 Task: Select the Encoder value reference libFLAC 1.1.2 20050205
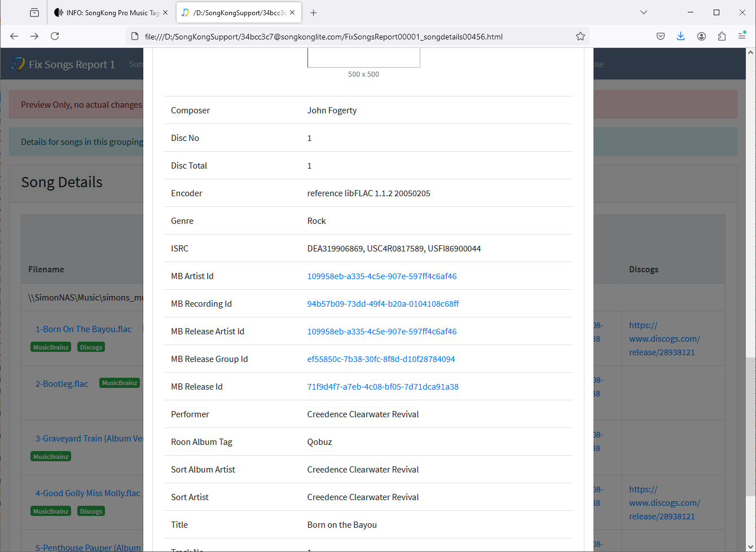[x=368, y=193]
